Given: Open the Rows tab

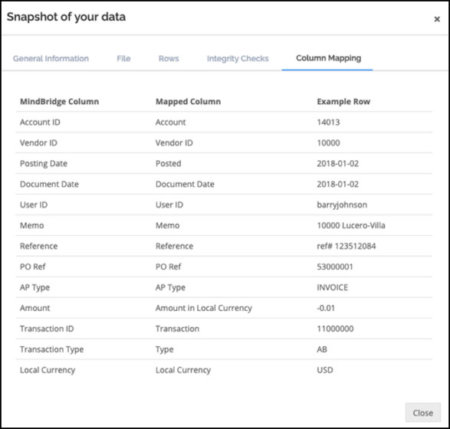Looking at the screenshot, I should click(x=169, y=59).
